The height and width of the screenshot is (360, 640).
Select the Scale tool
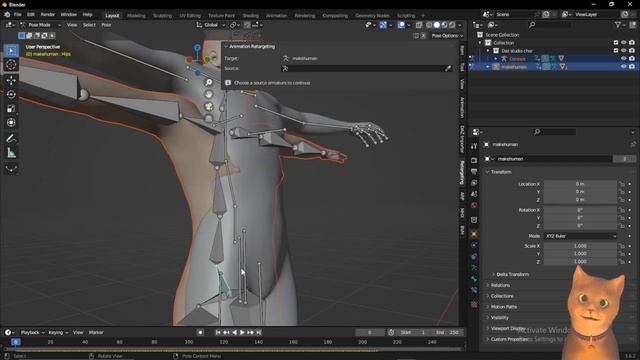(11, 109)
